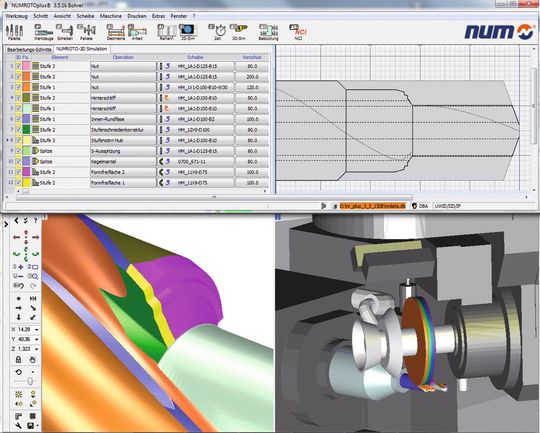Click the lock icon in 3D view toolbar

coord(19,360)
